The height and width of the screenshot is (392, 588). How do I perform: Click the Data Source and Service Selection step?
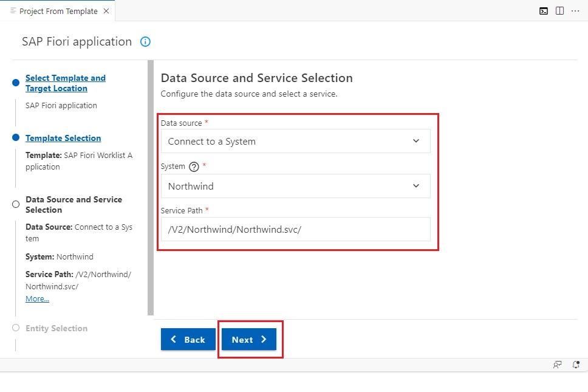[74, 205]
